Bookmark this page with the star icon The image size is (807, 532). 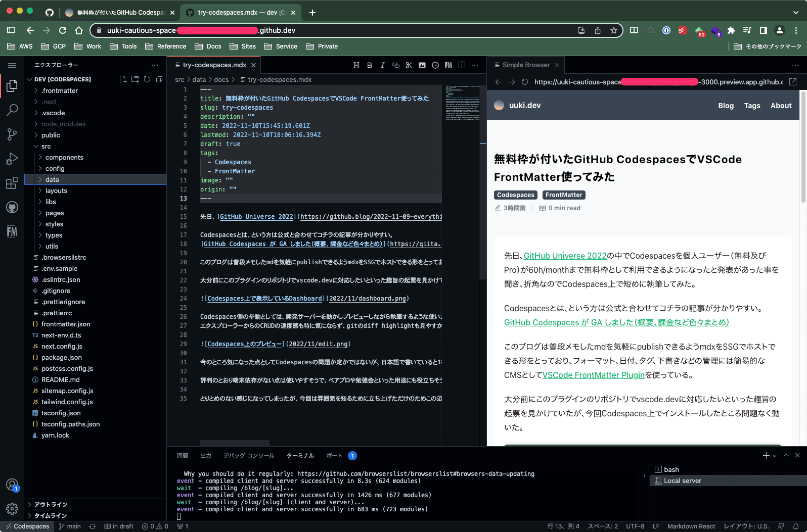pyautogui.click(x=614, y=30)
